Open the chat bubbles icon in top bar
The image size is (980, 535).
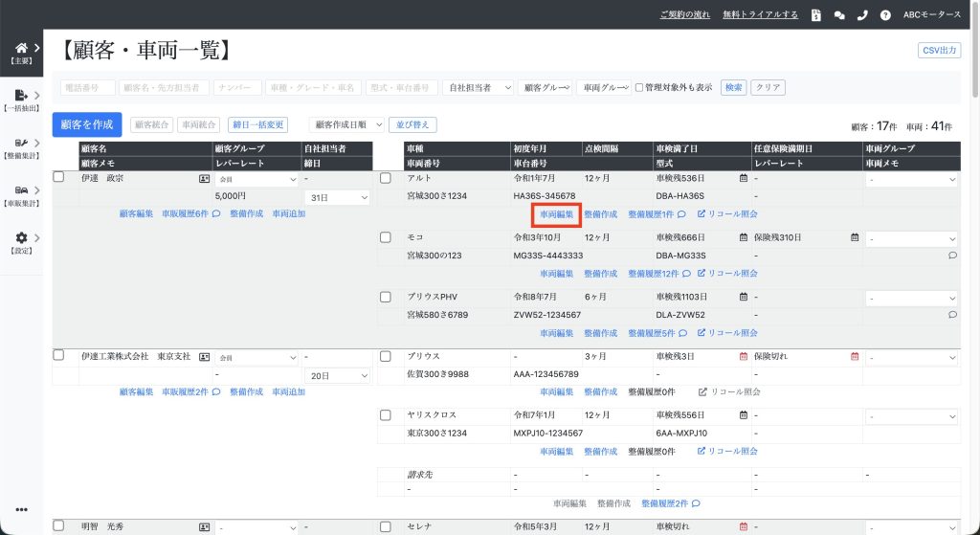[x=839, y=15]
